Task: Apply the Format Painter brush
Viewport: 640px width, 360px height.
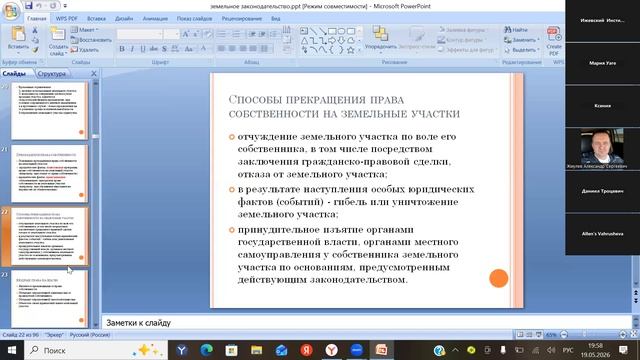Action: pyautogui.click(x=35, y=50)
